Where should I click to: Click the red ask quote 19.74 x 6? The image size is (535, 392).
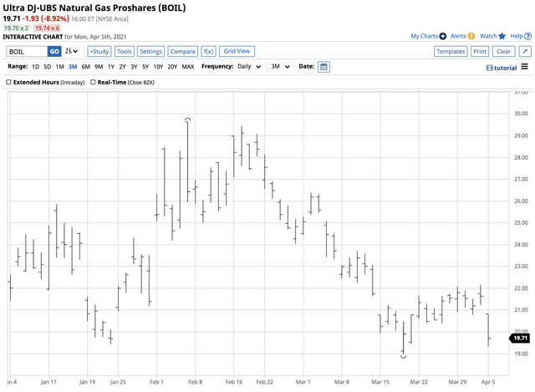click(x=47, y=28)
